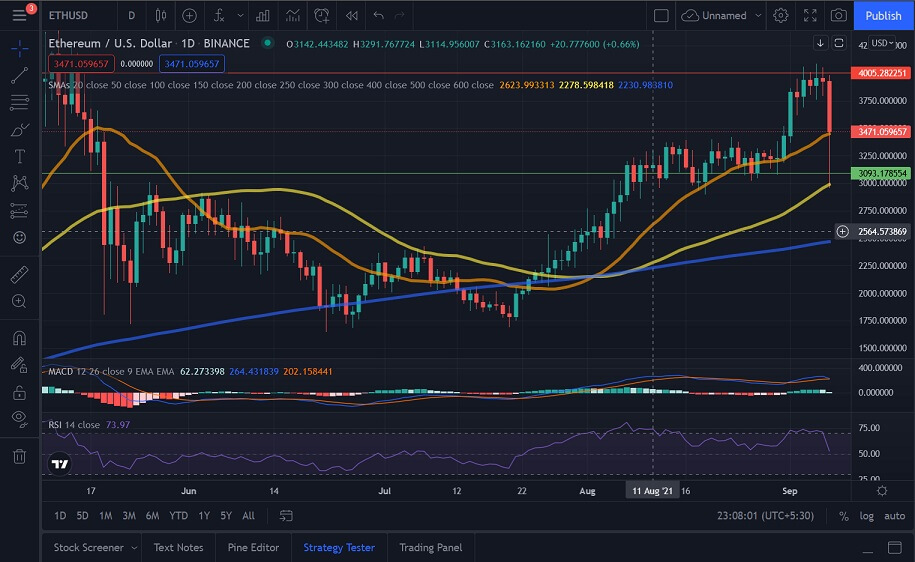Switch to the Pine Editor tab
This screenshot has width=915, height=562.
(252, 547)
